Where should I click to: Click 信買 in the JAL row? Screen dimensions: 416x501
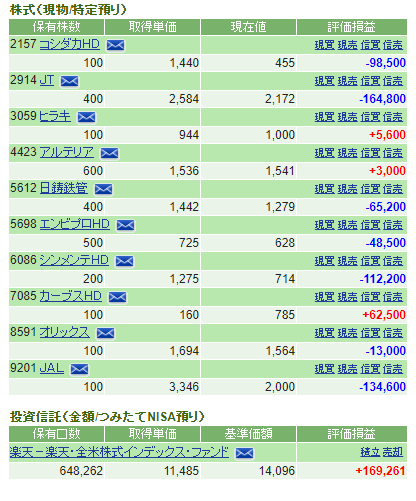click(370, 369)
